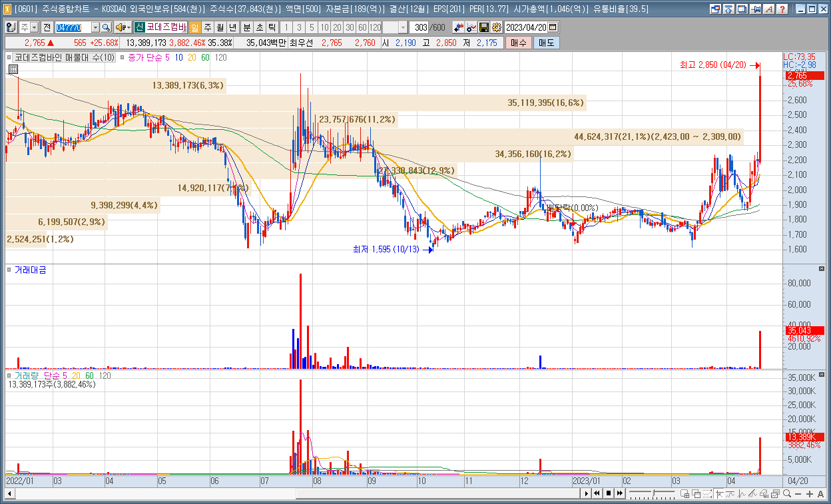Viewport: 831px width, 504px height.
Task: Click the 매도 sell button
Action: (546, 43)
